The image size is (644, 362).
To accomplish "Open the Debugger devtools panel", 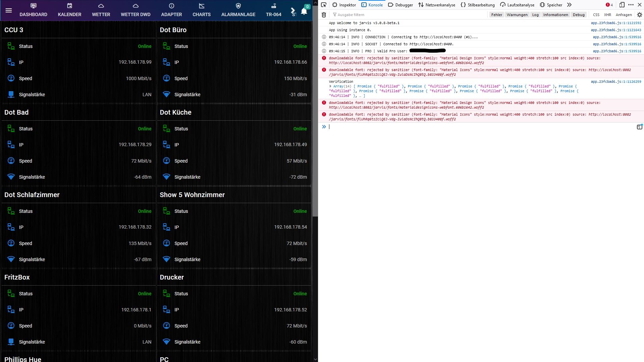I will (400, 5).
